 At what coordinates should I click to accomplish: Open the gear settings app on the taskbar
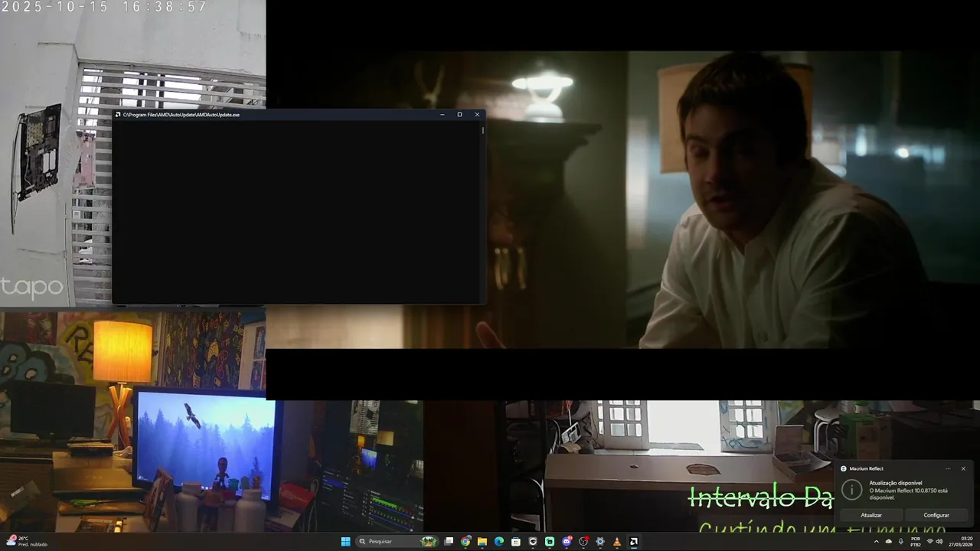click(x=600, y=541)
